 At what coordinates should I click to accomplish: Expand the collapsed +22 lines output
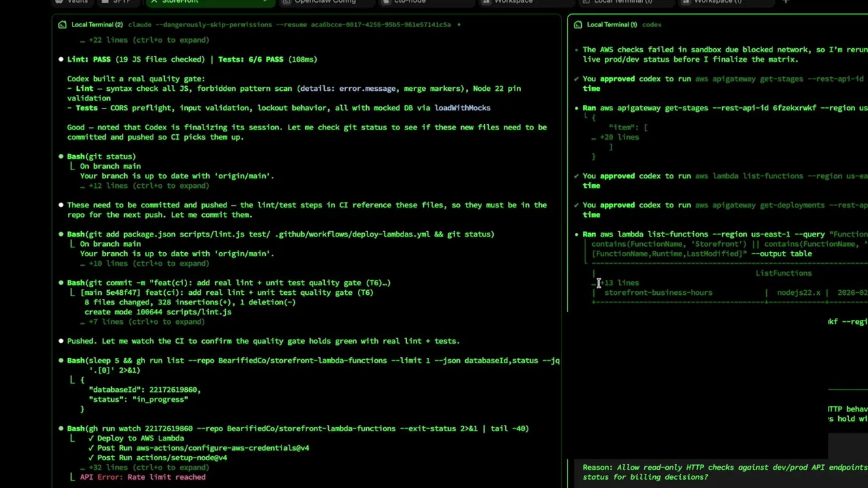[144, 40]
